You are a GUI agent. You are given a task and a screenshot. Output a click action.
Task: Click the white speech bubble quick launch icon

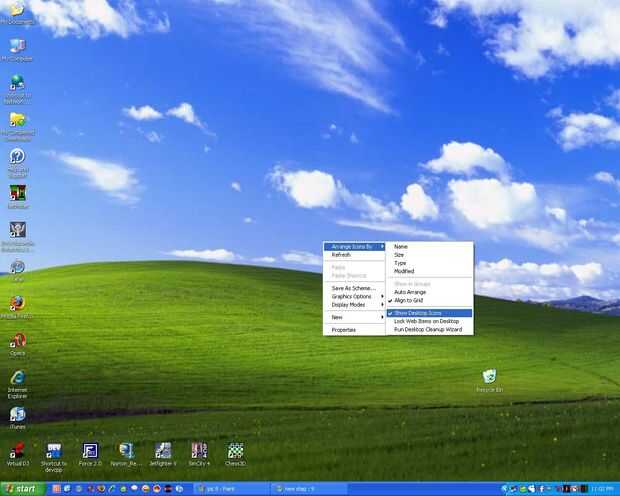pyautogui.click(x=134, y=488)
